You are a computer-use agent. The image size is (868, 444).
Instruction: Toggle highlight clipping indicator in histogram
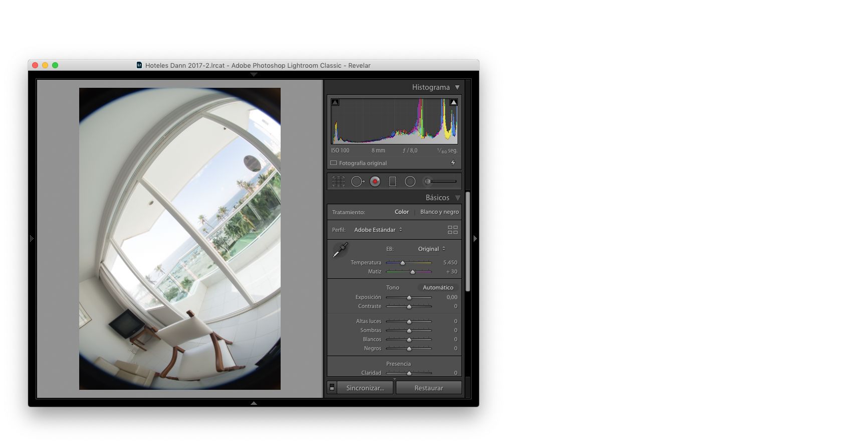454,102
